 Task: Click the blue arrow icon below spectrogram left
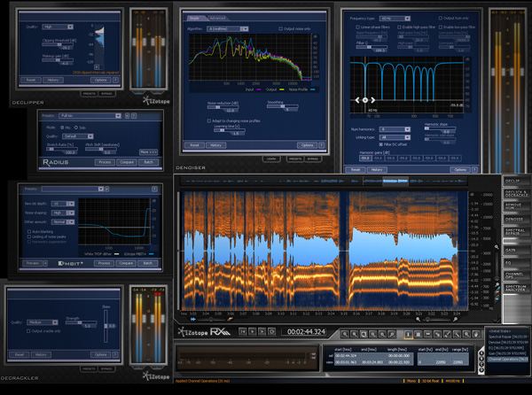[x=193, y=319]
